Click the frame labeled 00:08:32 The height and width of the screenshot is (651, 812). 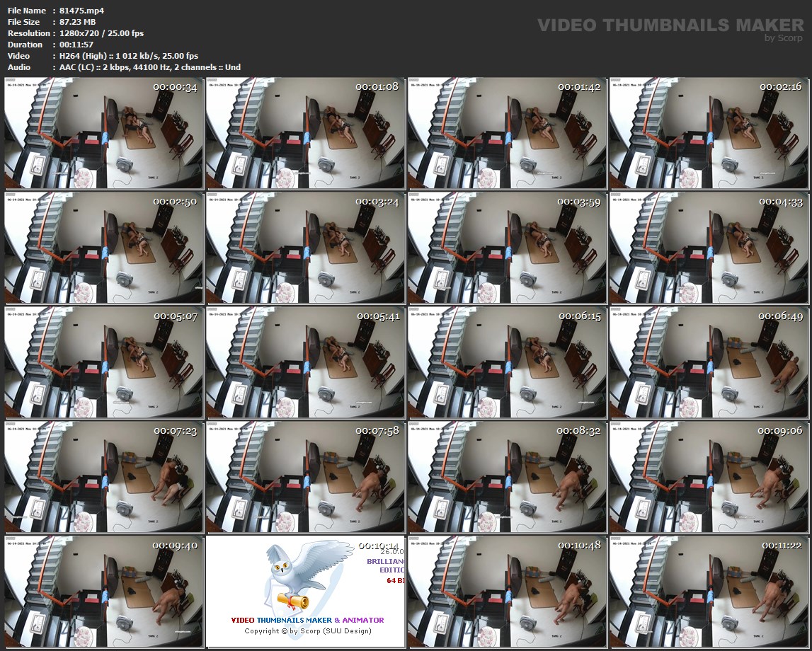508,477
